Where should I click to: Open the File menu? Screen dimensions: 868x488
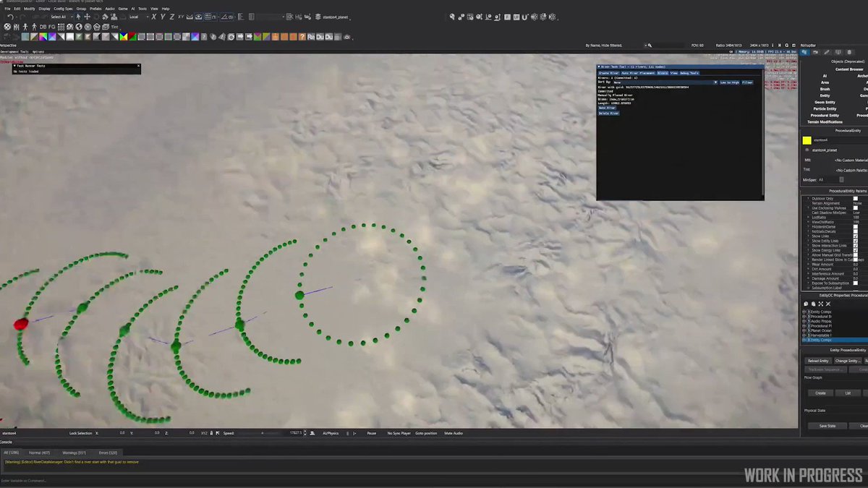tap(7, 9)
